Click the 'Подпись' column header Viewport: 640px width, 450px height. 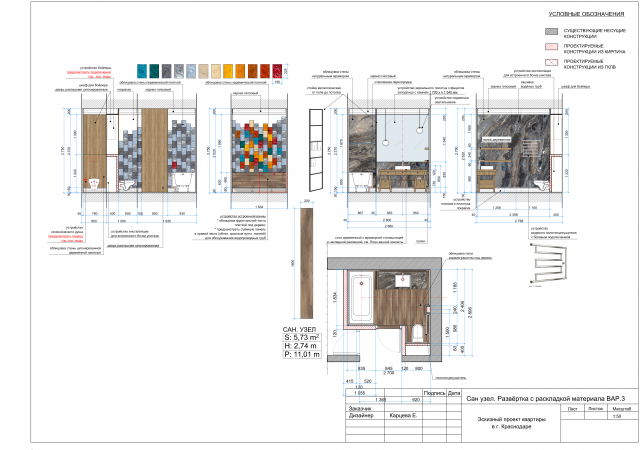[434, 393]
